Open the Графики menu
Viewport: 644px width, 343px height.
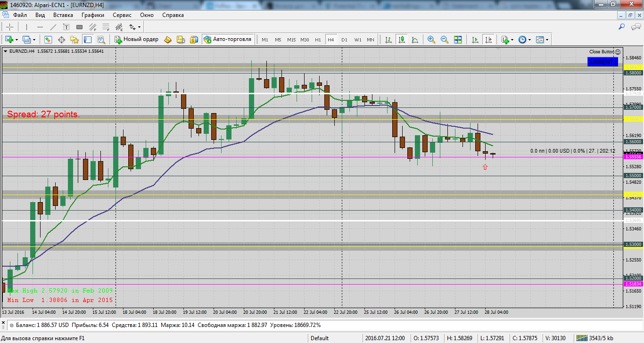coord(92,15)
